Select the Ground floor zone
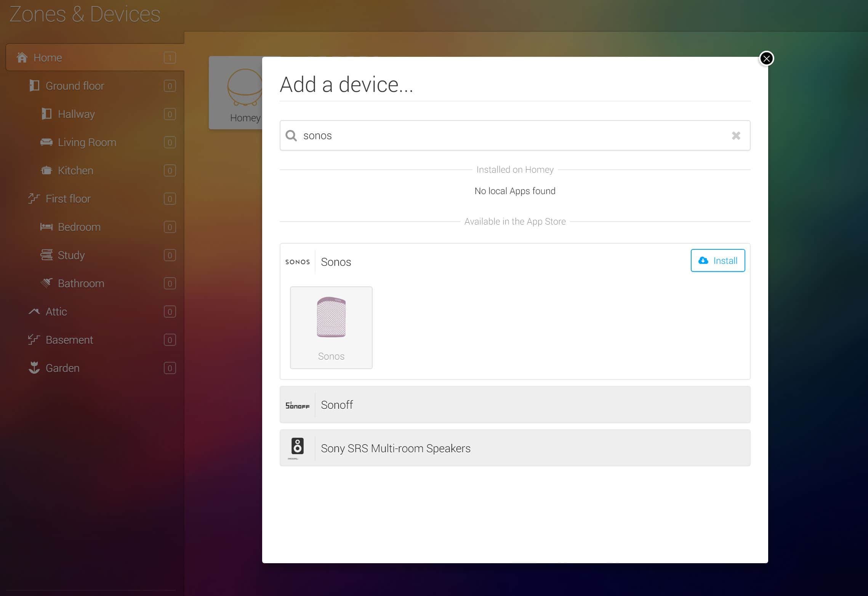Image resolution: width=868 pixels, height=596 pixels. coord(94,86)
